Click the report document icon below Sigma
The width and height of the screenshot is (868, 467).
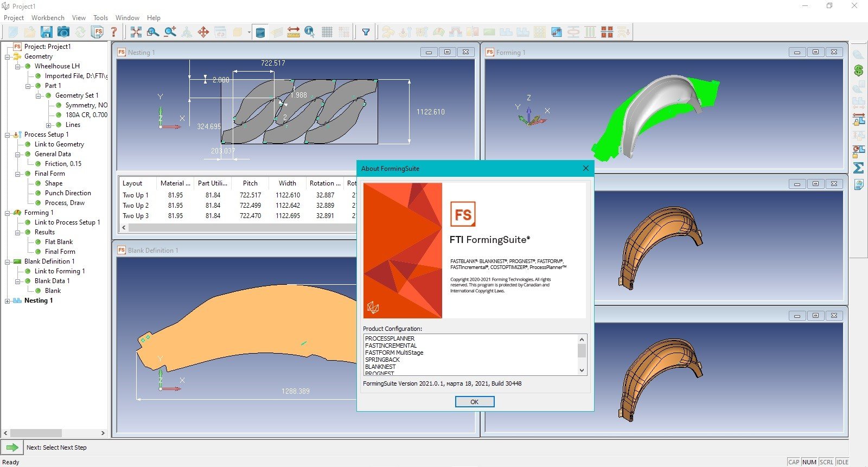pos(858,185)
